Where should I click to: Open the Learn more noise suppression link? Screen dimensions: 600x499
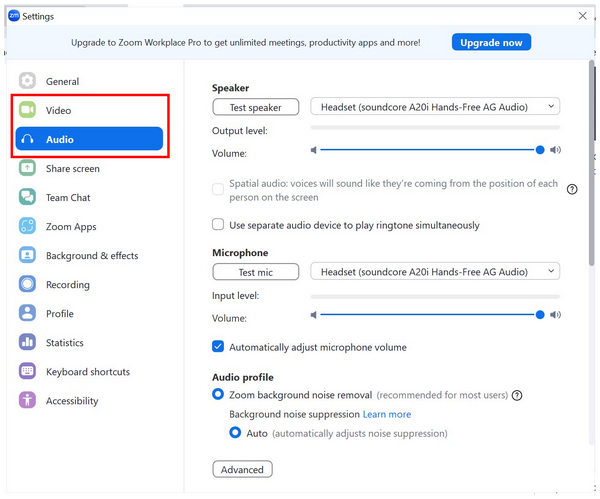(x=387, y=414)
